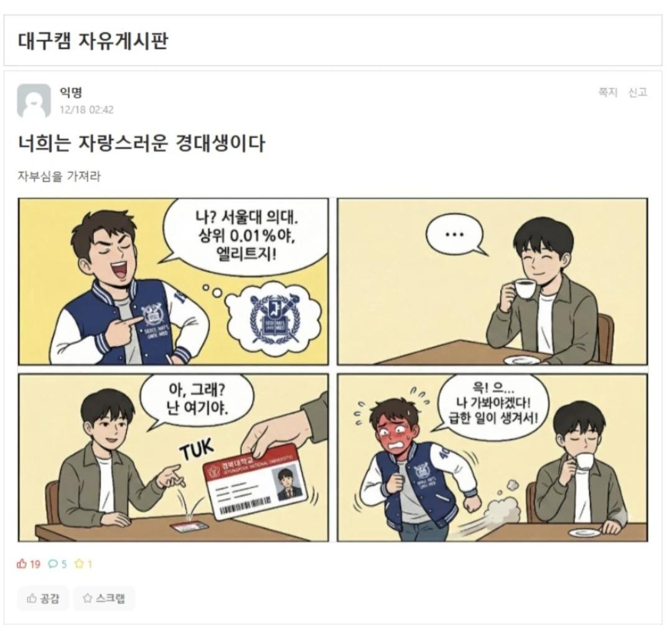Open the 신고 report link
The height and width of the screenshot is (625, 672).
click(638, 92)
